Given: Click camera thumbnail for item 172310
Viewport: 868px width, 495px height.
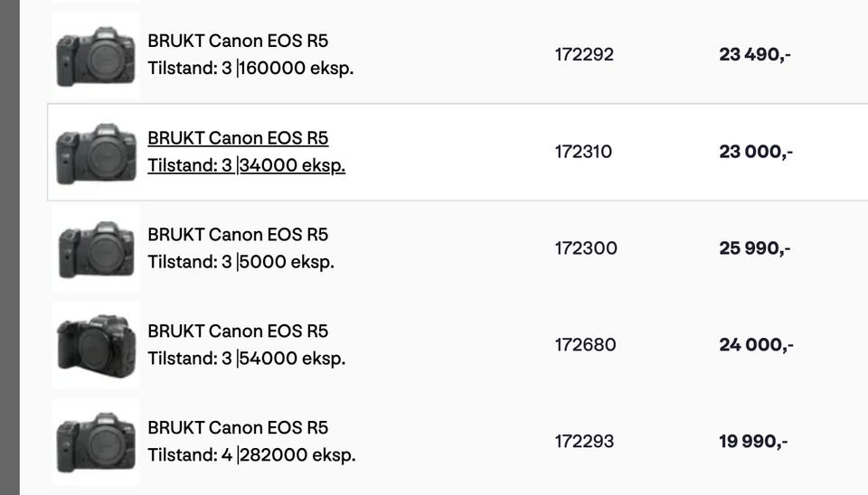Looking at the screenshot, I should point(95,152).
